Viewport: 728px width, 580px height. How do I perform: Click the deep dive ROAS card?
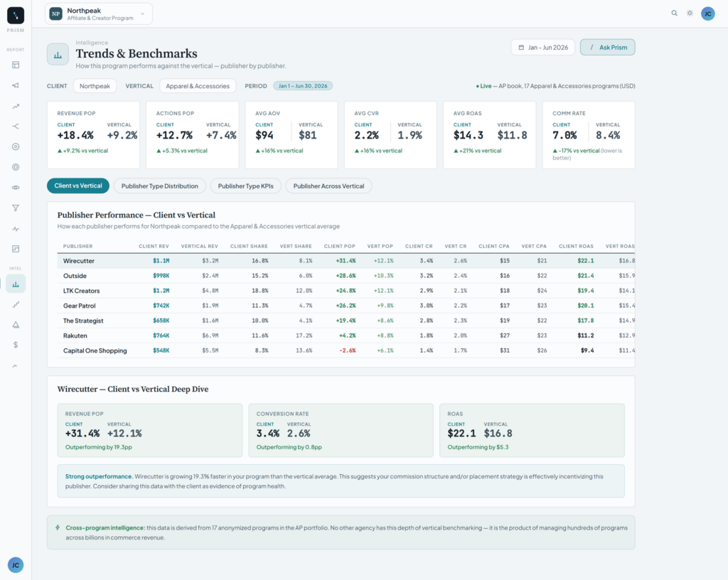pos(532,430)
